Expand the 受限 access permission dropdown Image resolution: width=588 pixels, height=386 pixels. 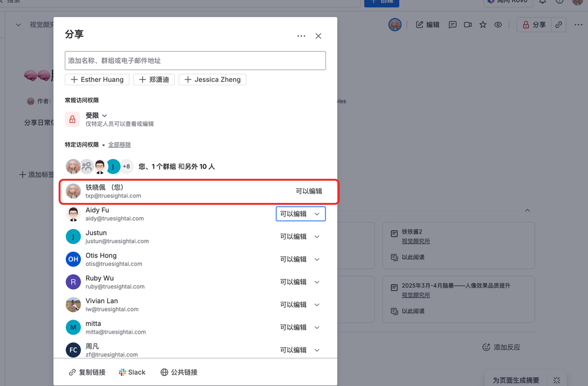[x=96, y=115]
